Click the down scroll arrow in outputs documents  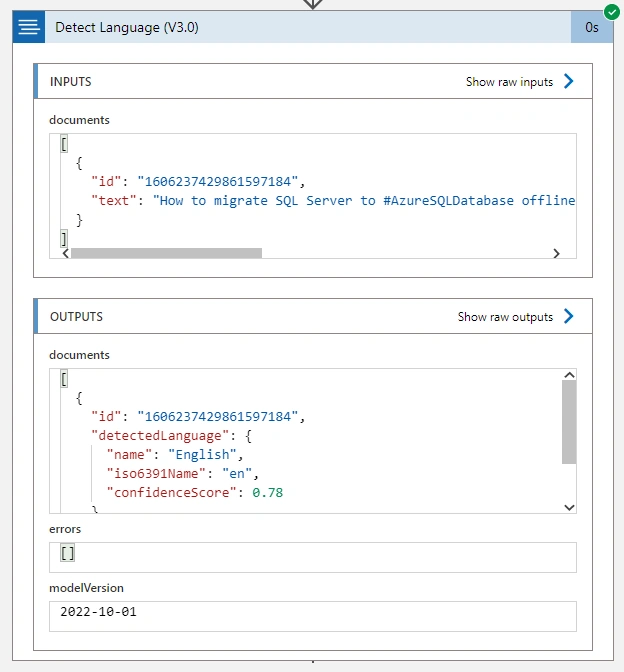click(x=569, y=507)
